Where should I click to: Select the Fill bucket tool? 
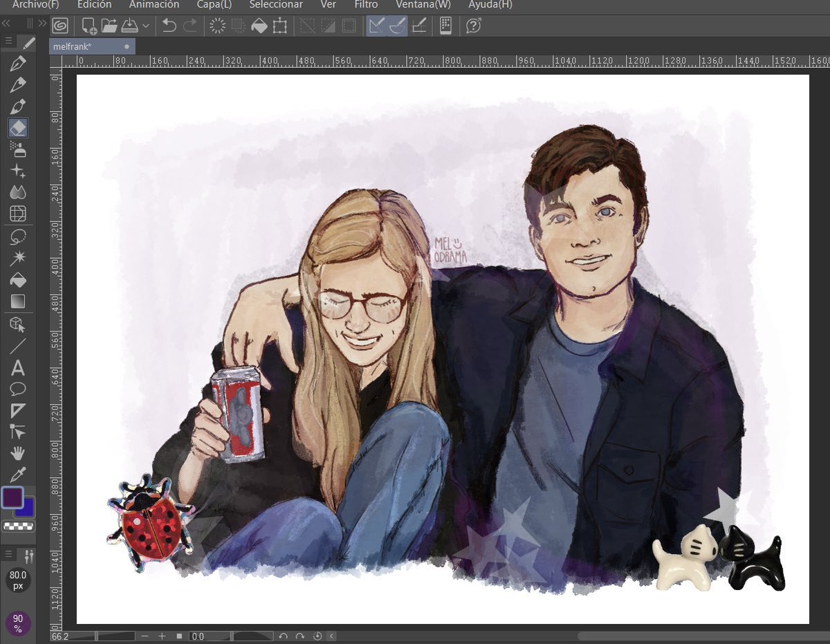[x=18, y=280]
